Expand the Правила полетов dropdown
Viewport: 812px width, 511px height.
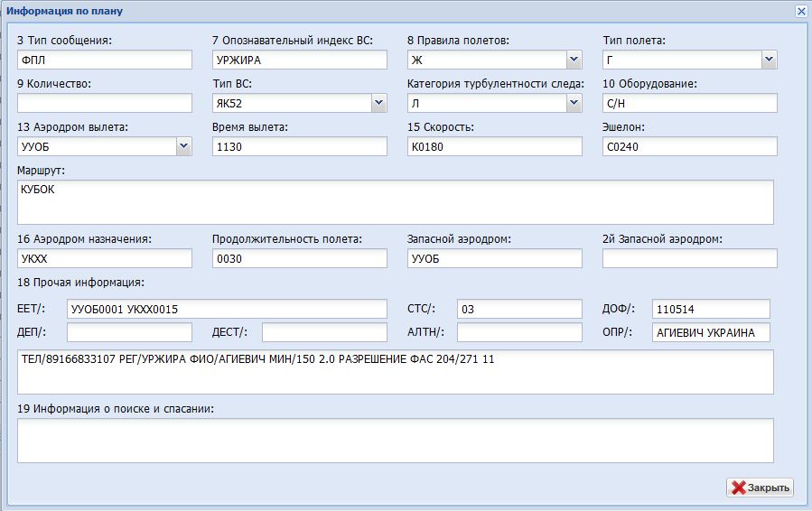(x=574, y=60)
